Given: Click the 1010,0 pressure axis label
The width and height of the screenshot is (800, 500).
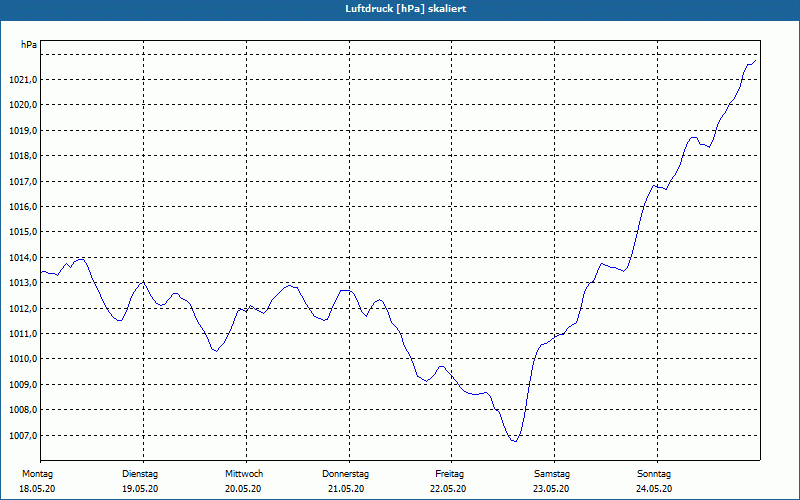Looking at the screenshot, I should click(23, 359).
